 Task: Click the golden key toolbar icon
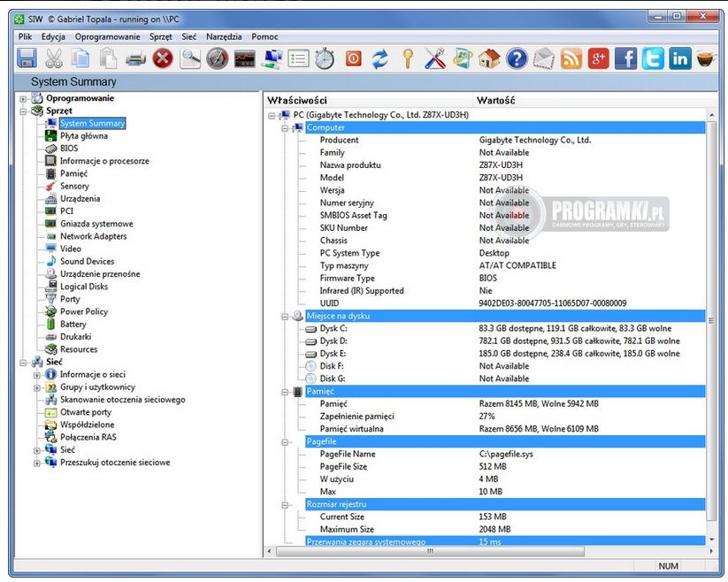click(x=408, y=59)
